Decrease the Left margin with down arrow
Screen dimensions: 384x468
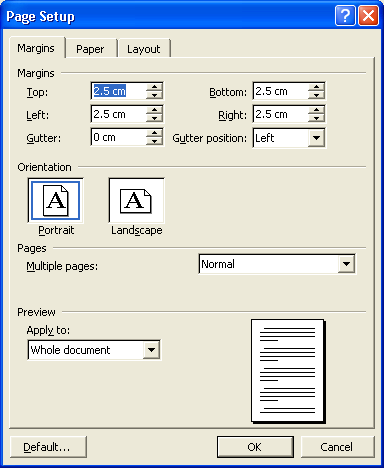154,118
